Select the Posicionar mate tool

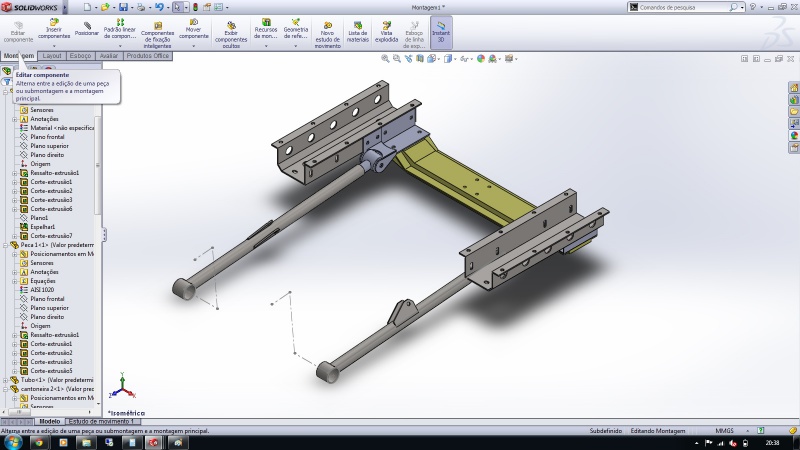click(x=87, y=29)
